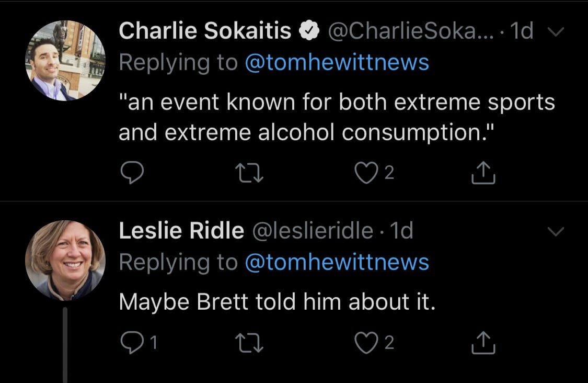Image resolution: width=588 pixels, height=383 pixels.
Task: Open the verified badge beside Charlie Sokaitis
Action: click(309, 31)
